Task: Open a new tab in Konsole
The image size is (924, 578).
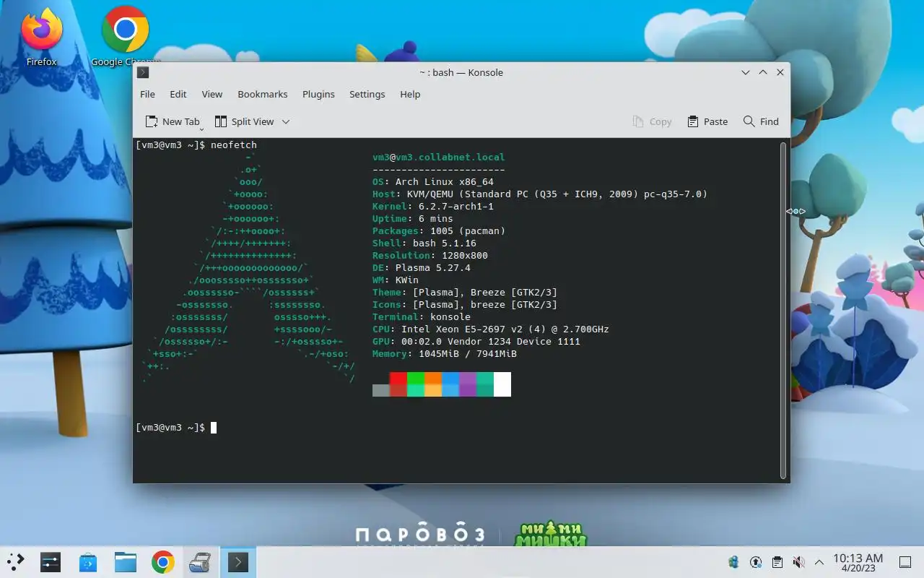Action: 172,121
